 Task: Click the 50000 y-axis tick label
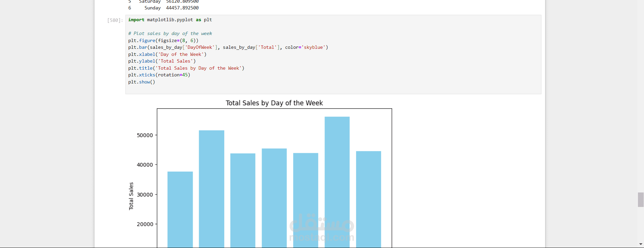tap(145, 135)
